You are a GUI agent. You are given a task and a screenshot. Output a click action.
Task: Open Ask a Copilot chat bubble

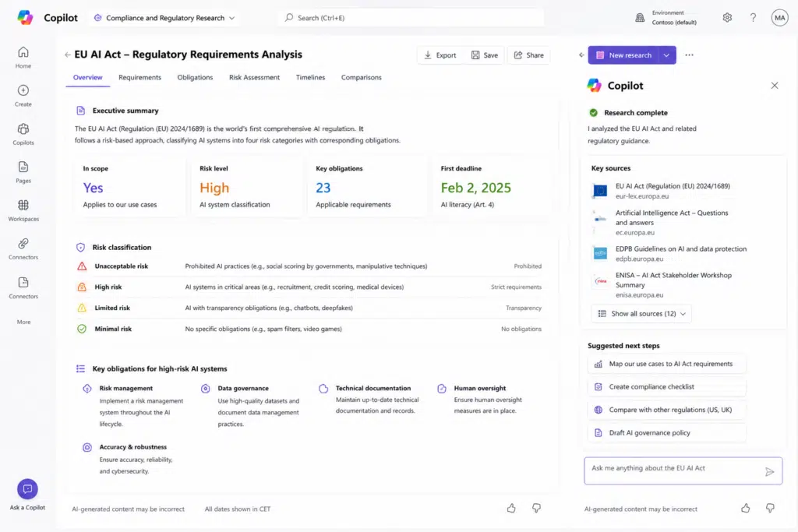pyautogui.click(x=27, y=489)
